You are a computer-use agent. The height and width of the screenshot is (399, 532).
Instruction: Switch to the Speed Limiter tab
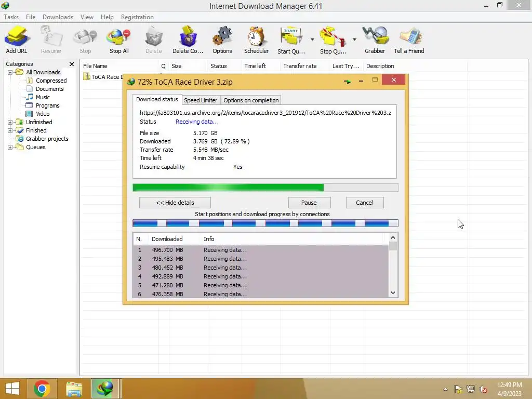coord(201,100)
